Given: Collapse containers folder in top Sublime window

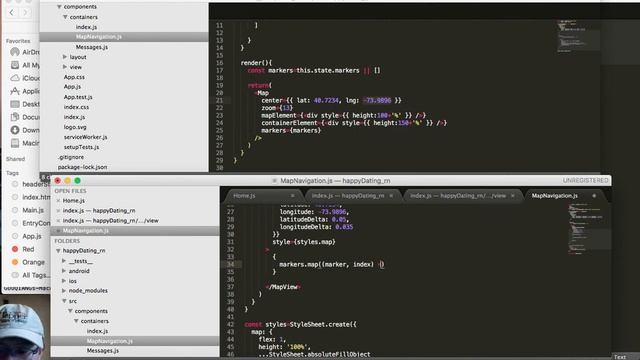Looking at the screenshot, I should point(65,17).
